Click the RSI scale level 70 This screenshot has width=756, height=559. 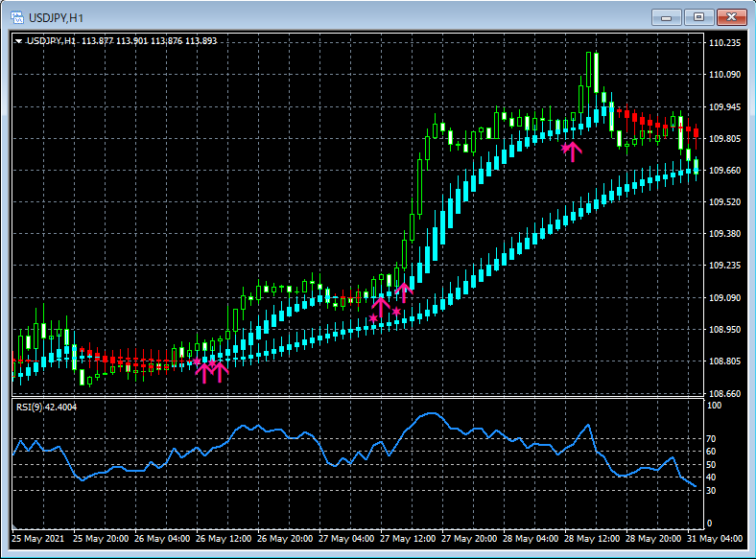coord(711,439)
